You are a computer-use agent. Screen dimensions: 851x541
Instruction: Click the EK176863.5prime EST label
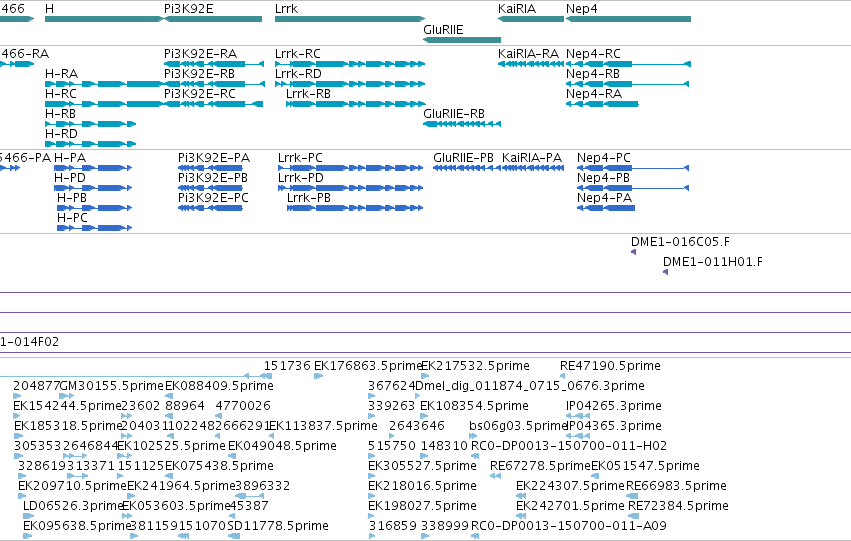click(368, 366)
